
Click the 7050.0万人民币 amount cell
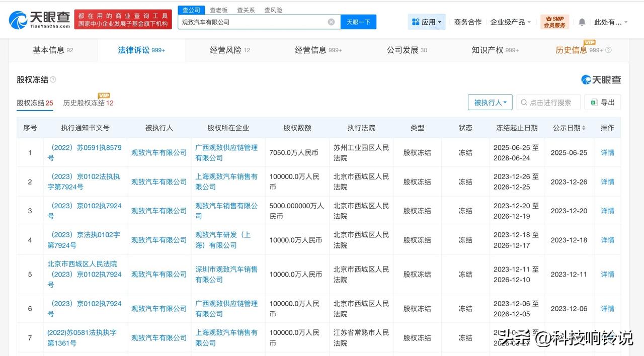[294, 152]
